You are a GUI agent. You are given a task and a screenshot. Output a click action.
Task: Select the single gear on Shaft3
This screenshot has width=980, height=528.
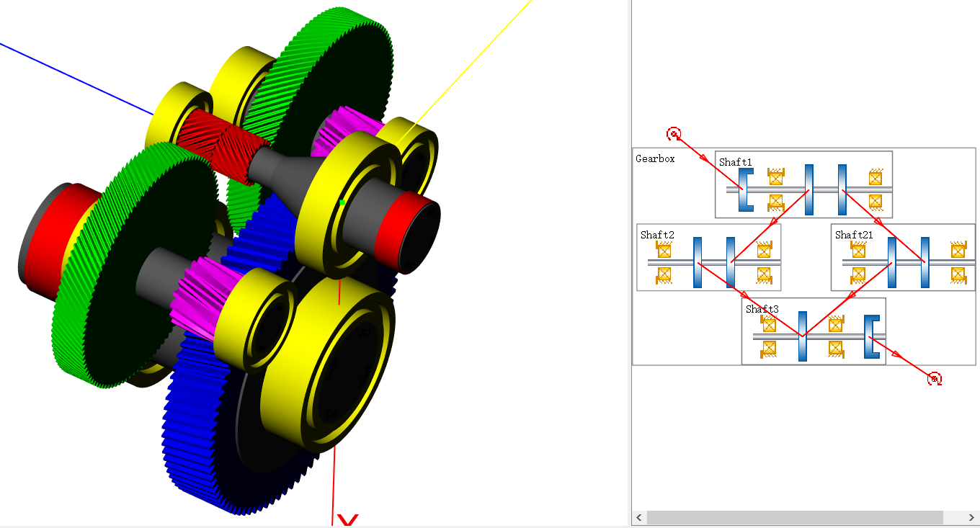coord(802,336)
